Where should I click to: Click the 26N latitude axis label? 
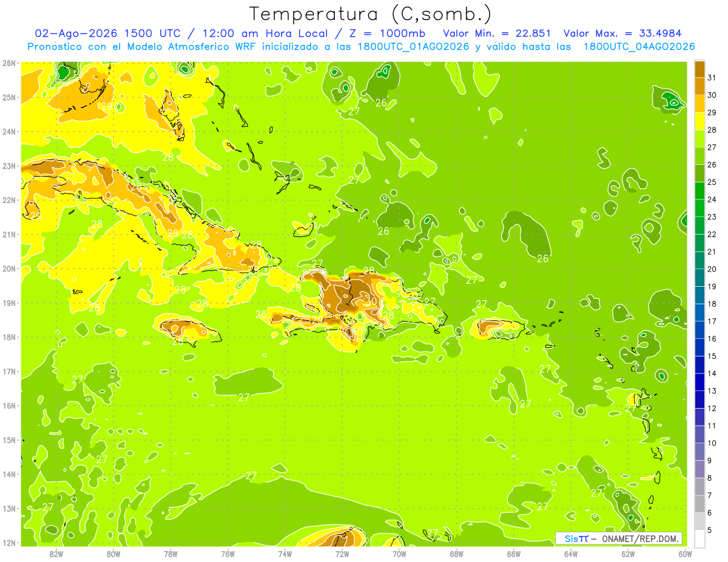point(8,63)
